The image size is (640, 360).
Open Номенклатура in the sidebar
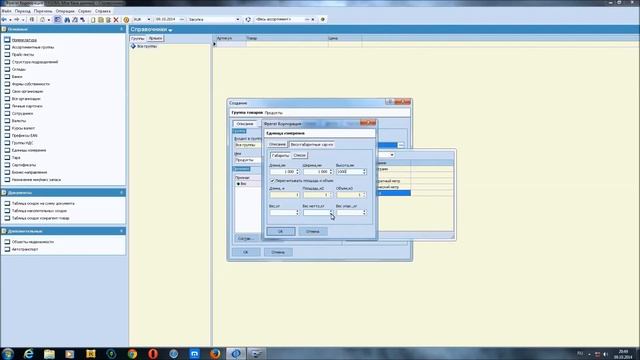click(24, 40)
